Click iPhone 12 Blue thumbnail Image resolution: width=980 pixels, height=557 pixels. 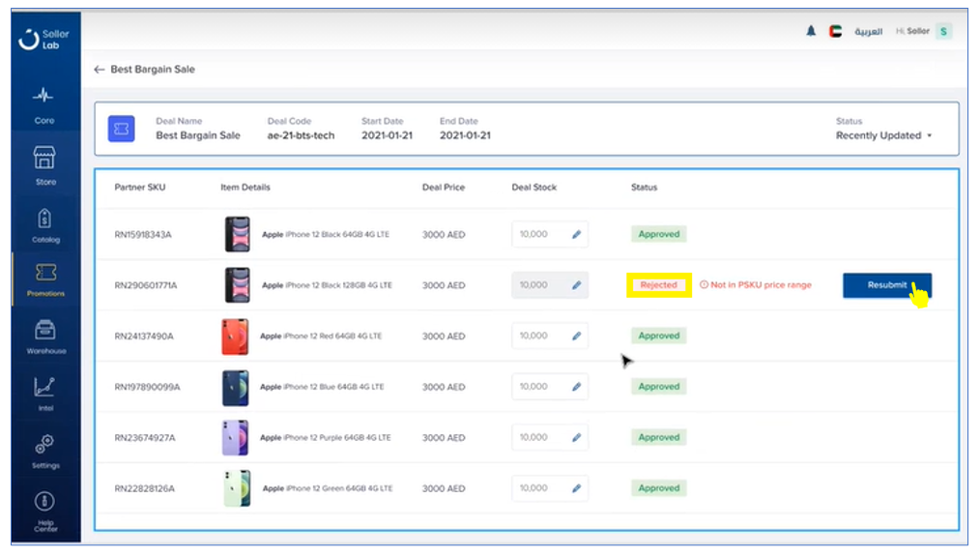click(236, 388)
